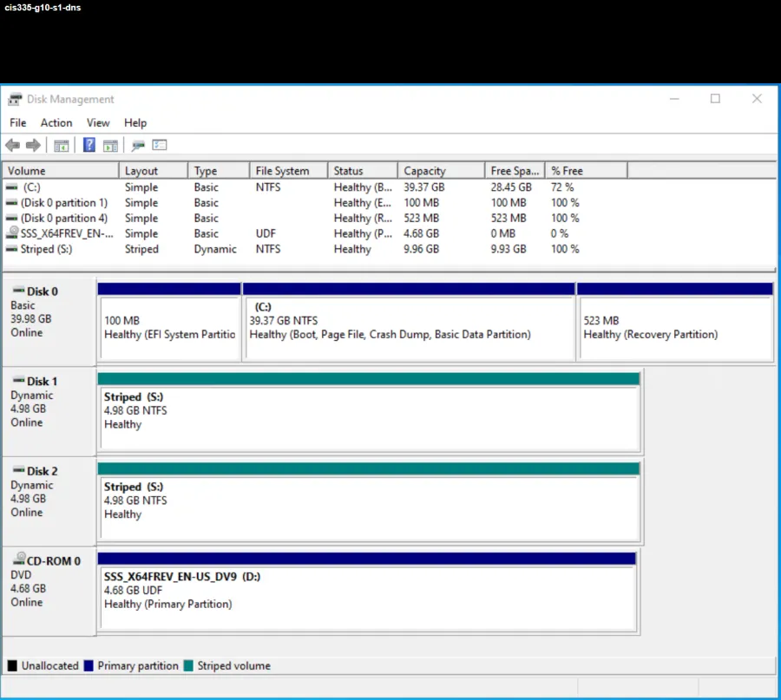The image size is (781, 700).
Task: Click the DVD icon beside SSS_X64FREV_EN volume
Action: (x=12, y=232)
